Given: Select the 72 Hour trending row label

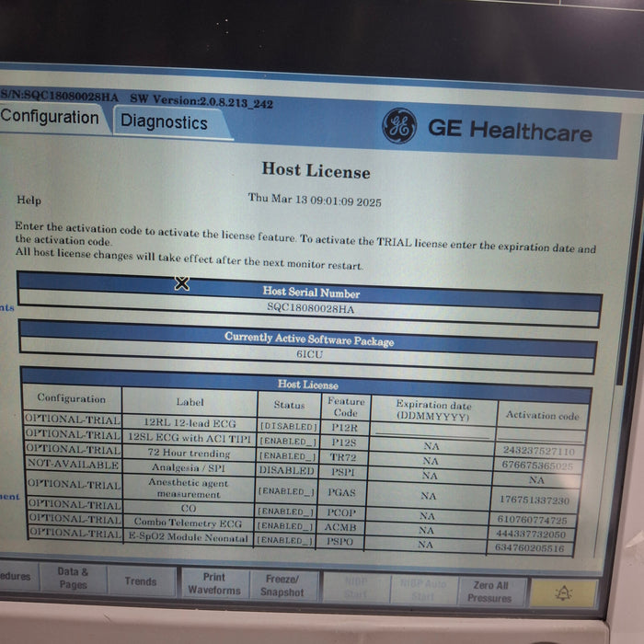Looking at the screenshot, I should (189, 453).
